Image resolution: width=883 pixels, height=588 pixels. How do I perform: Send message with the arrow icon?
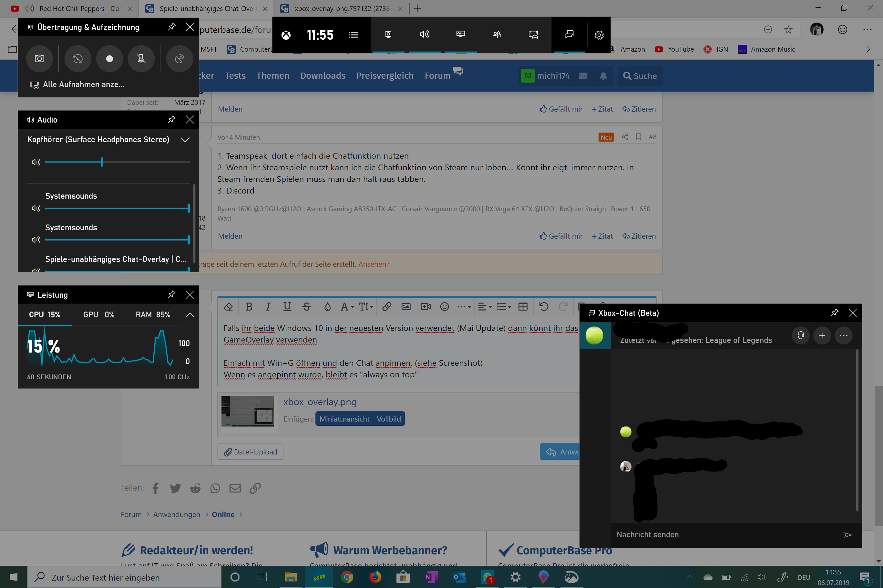point(848,535)
